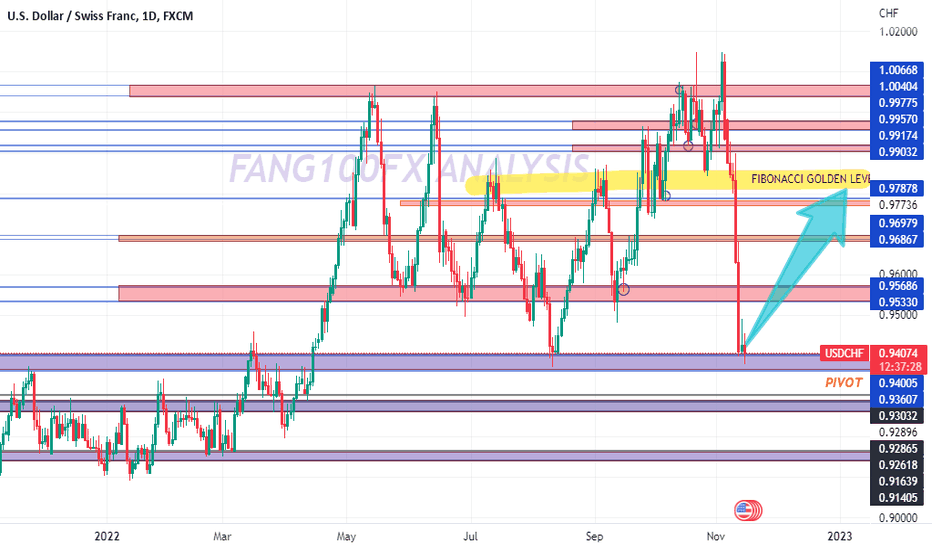932x550 pixels.
Task: Click the current price label 0.94074
Action: pyautogui.click(x=898, y=353)
